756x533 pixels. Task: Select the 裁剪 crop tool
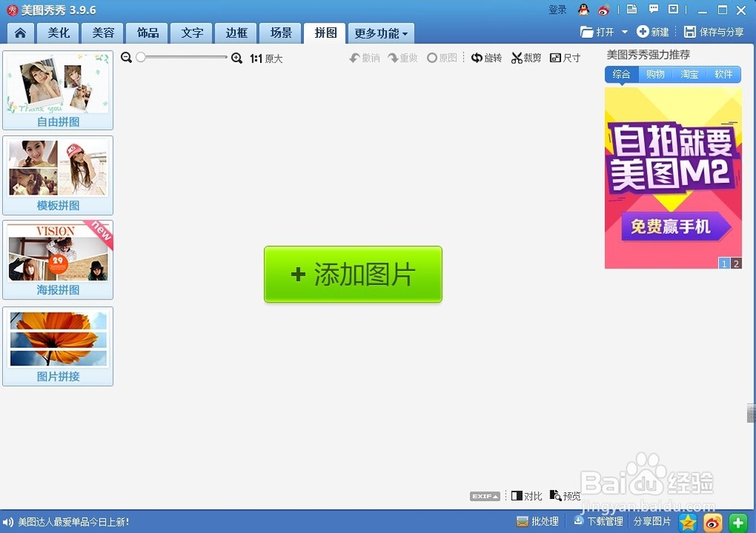tap(526, 58)
